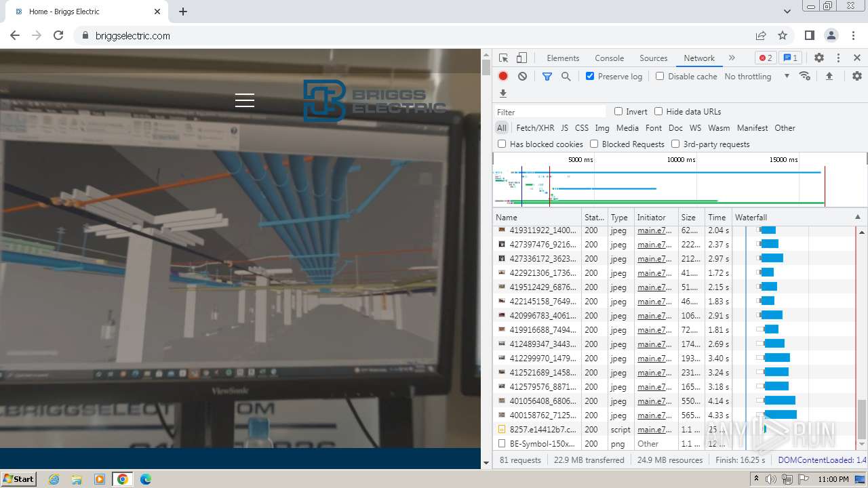Image resolution: width=868 pixels, height=488 pixels.
Task: Switch to the Elements tab
Action: [x=563, y=58]
